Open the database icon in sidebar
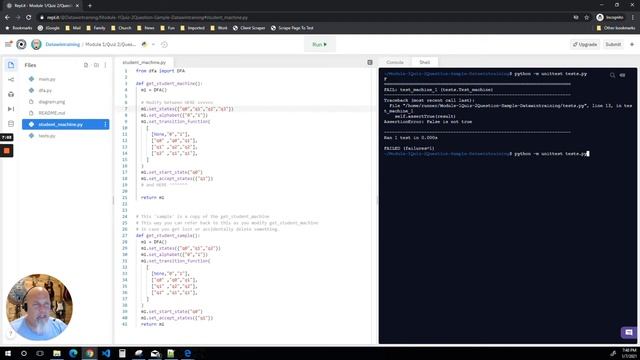Image resolution: width=640 pixels, height=360 pixels. (11, 124)
